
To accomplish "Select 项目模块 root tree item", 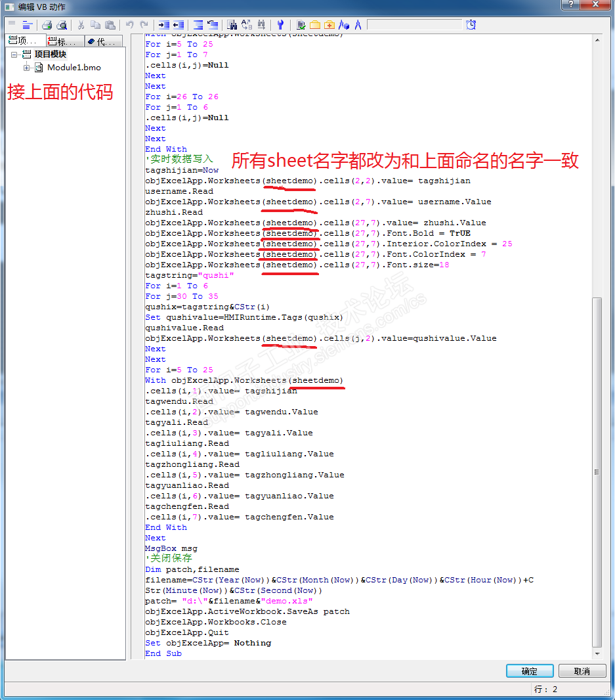I will (x=51, y=54).
